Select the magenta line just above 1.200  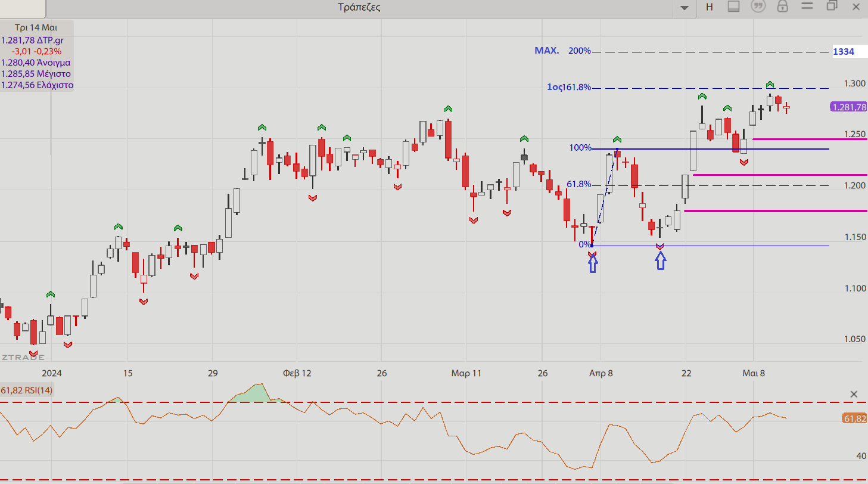coord(780,175)
